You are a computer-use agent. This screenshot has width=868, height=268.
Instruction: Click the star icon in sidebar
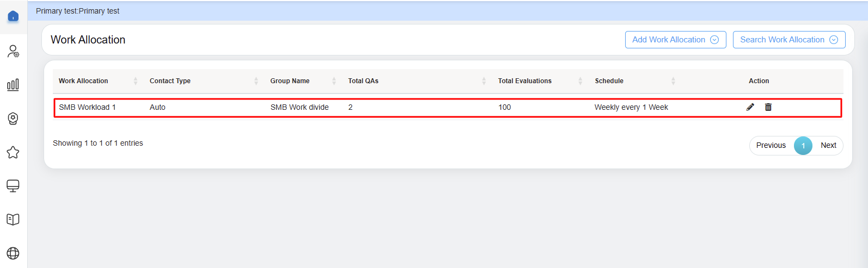pyautogui.click(x=13, y=153)
